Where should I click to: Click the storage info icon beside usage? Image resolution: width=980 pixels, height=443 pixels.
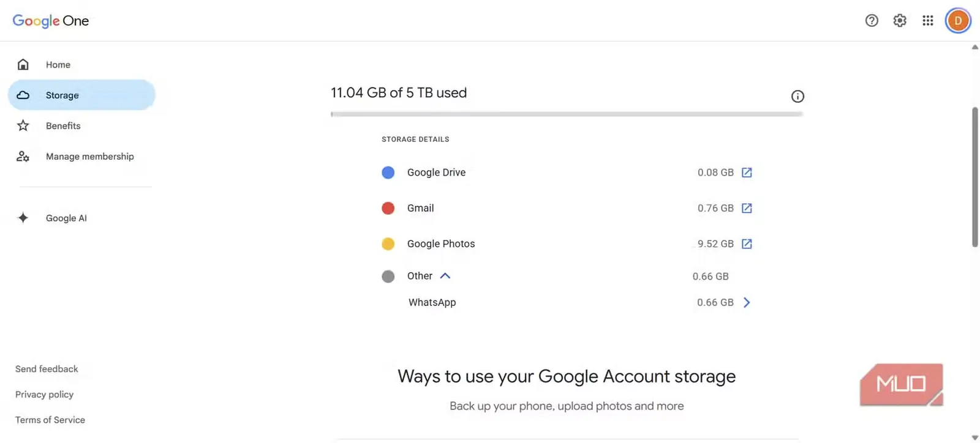(x=797, y=96)
